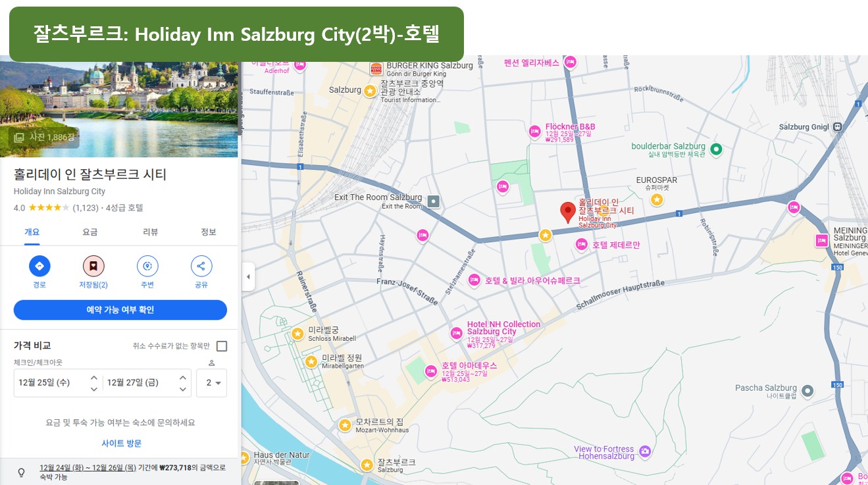Decrease check-in date 12월 25일 with down arrow
The width and height of the screenshot is (868, 485).
pyautogui.click(x=93, y=389)
